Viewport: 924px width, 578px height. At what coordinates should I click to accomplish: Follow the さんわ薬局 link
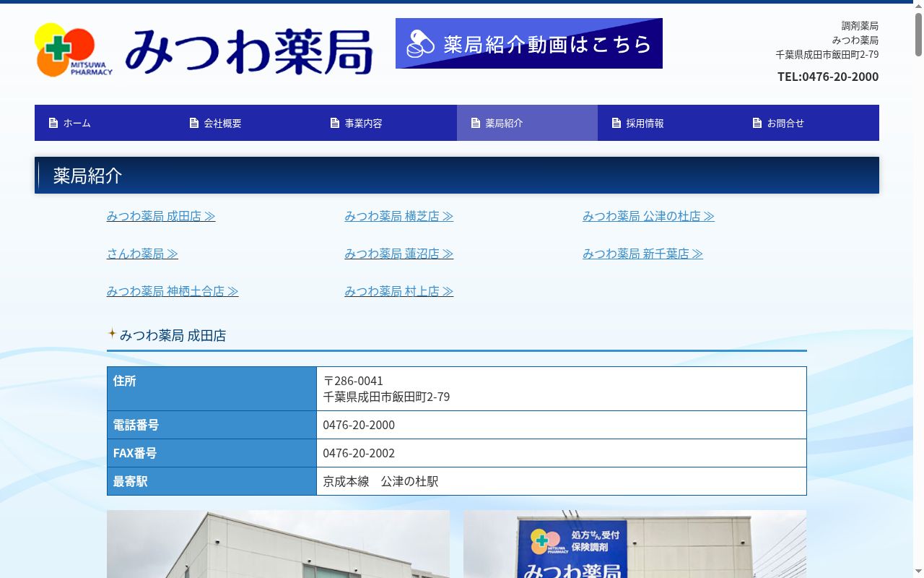point(142,254)
